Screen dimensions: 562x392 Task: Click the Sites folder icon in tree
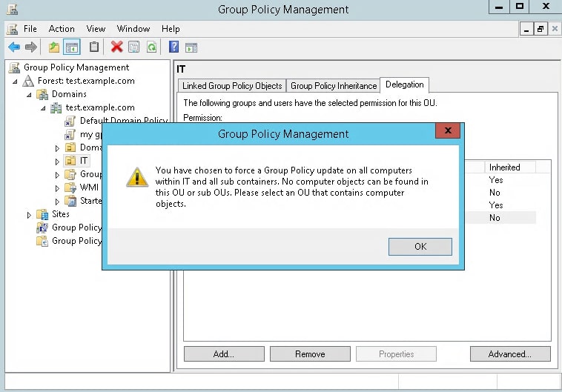[42, 214]
